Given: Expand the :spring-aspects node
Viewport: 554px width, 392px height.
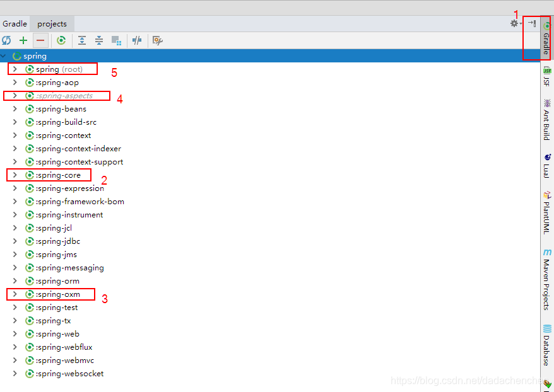Looking at the screenshot, I should 15,96.
